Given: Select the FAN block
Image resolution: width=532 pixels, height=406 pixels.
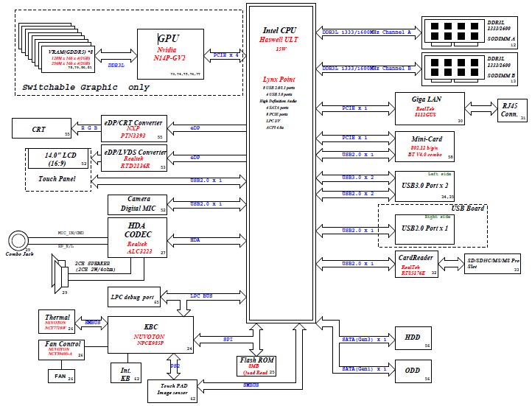Looking at the screenshot, I should 61,376.
